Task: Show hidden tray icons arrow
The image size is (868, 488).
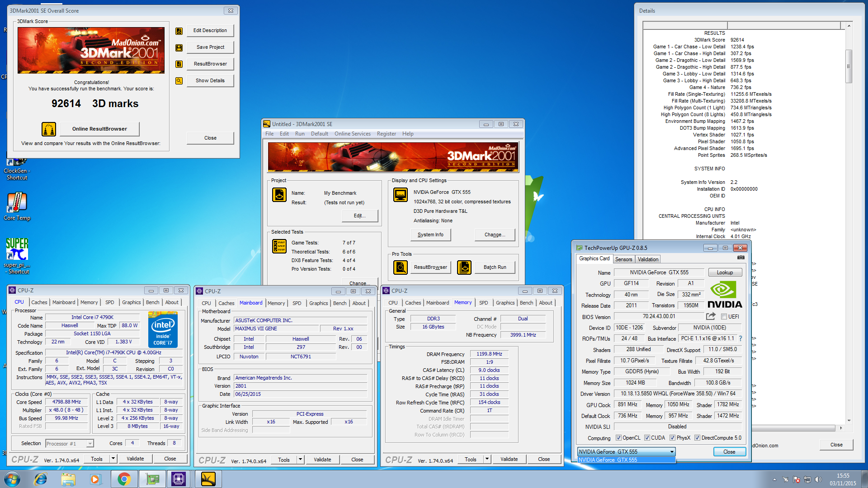Action: (x=774, y=479)
